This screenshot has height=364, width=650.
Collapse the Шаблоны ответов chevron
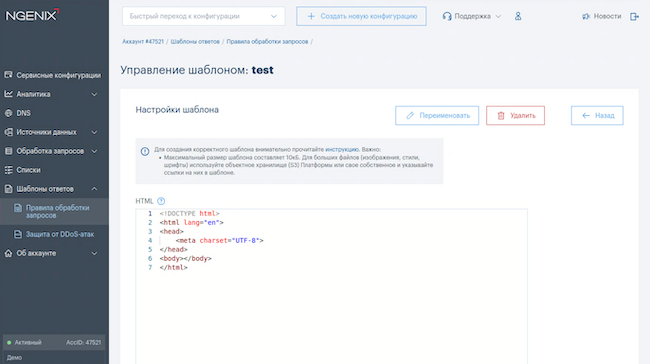(x=94, y=189)
